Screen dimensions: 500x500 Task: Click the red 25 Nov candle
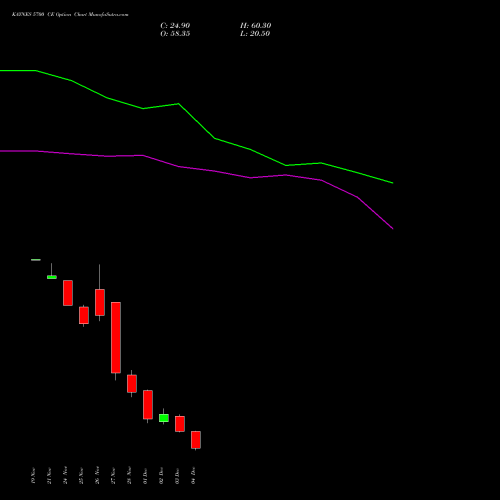[x=84, y=315]
